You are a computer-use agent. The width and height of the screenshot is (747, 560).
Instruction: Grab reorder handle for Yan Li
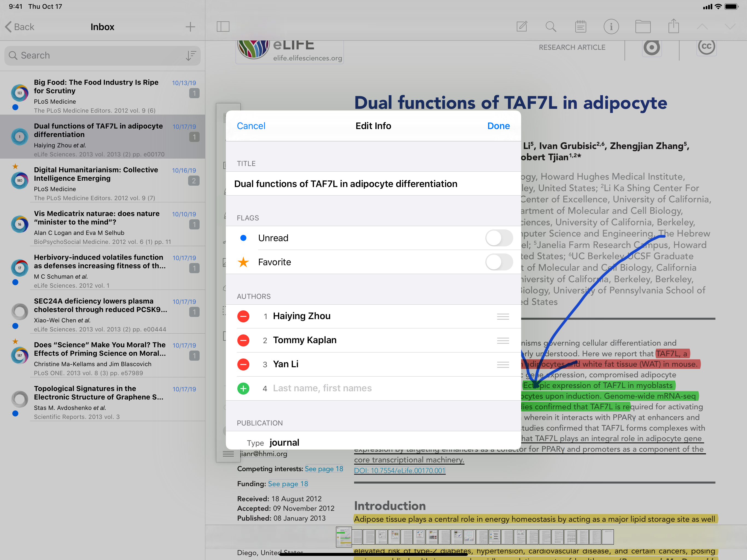click(x=503, y=364)
